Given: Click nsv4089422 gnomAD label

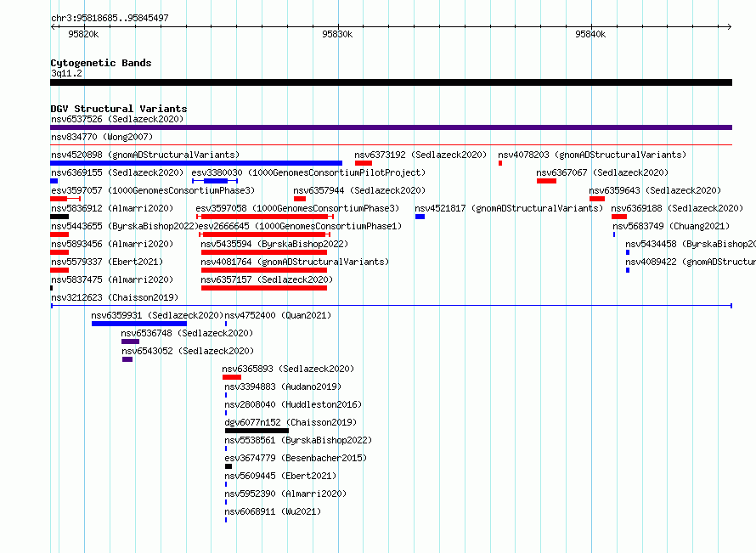Looking at the screenshot, I should tap(691, 262).
